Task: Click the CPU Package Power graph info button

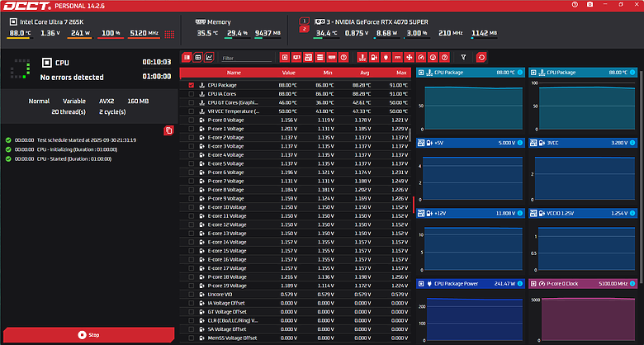Action: coord(520,284)
